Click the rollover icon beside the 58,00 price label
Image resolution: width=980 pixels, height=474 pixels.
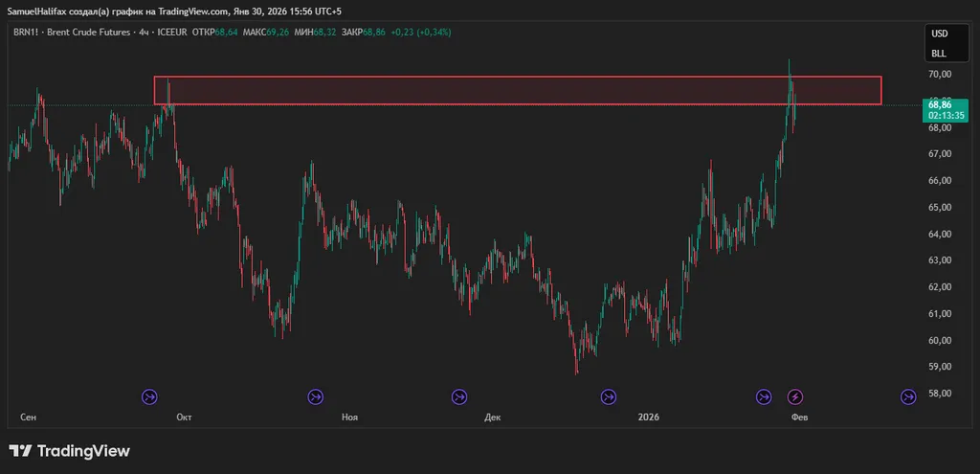pyautogui.click(x=907, y=396)
